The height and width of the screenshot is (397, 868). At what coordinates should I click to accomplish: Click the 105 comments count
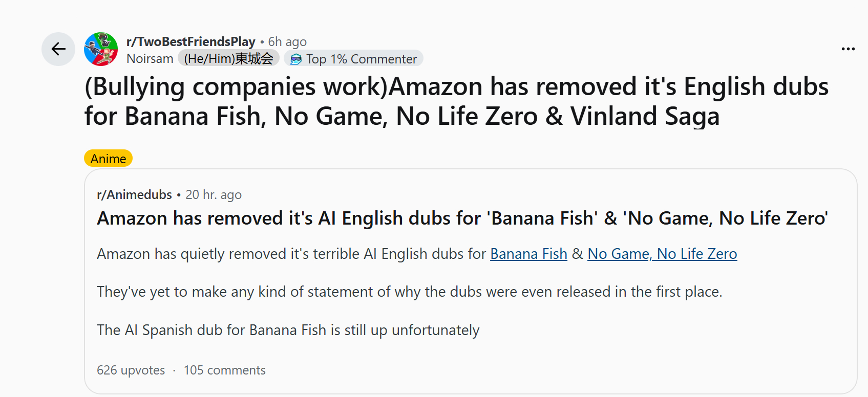(x=224, y=370)
